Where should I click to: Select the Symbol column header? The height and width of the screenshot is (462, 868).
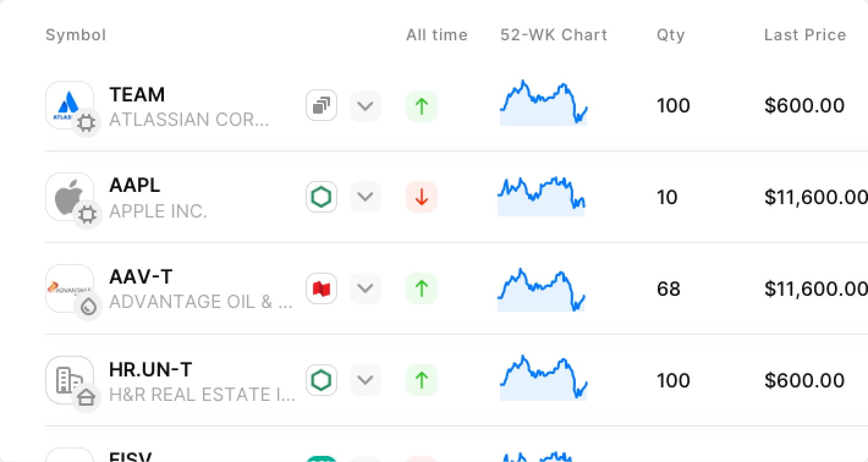tap(75, 35)
